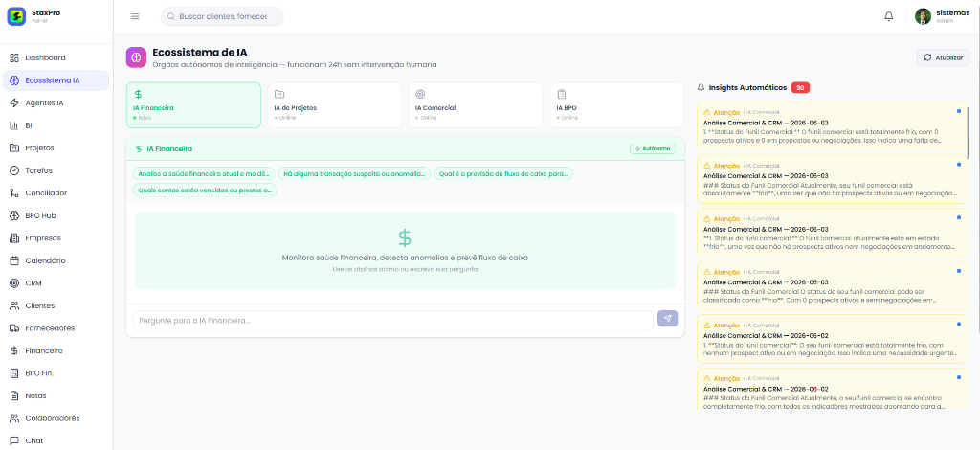Click 'Monitora saúde financeira' description text

point(405,258)
